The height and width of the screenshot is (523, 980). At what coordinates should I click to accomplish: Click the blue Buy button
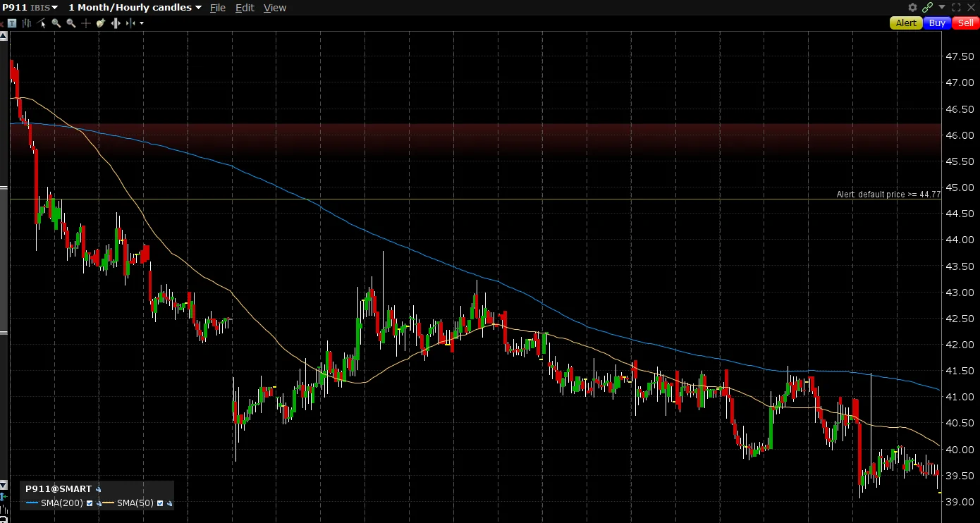point(937,23)
